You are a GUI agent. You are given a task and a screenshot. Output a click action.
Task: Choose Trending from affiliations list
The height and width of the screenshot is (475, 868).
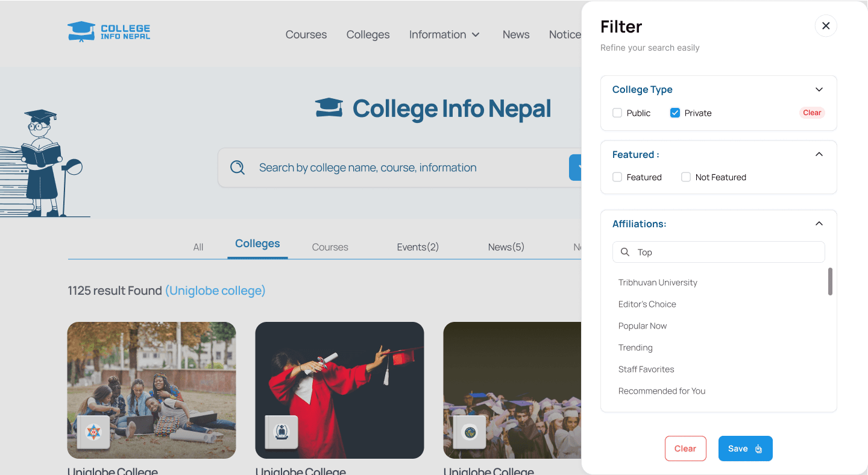pos(635,347)
